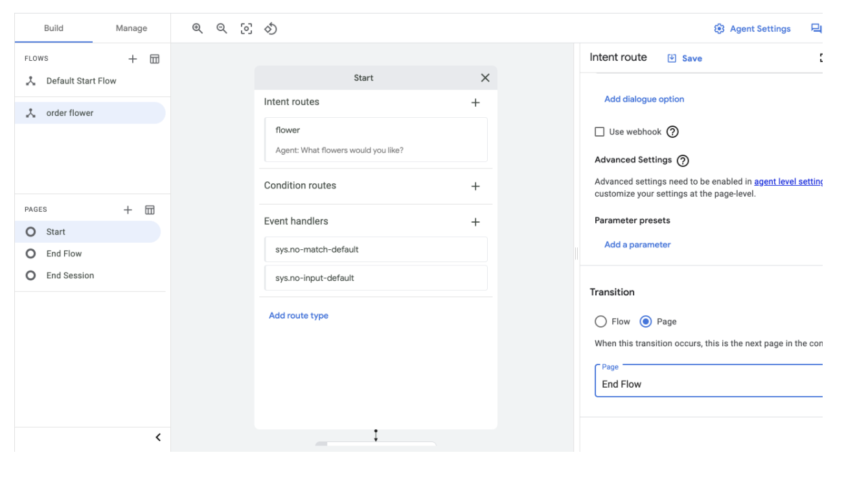Add a new intent route
Image resolution: width=868 pixels, height=479 pixels.
(475, 102)
